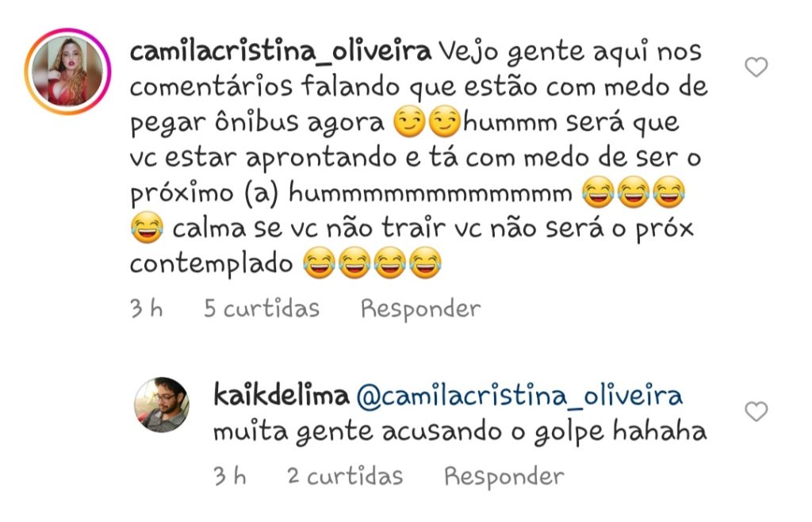Image resolution: width=812 pixels, height=522 pixels.
Task: Like camilacristina_oliveira's comment with the heart
Action: 756,67
